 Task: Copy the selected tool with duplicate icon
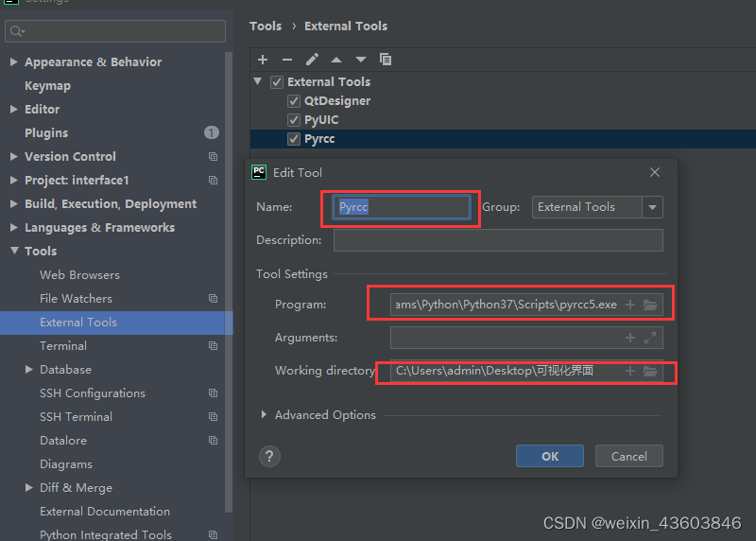tap(386, 60)
